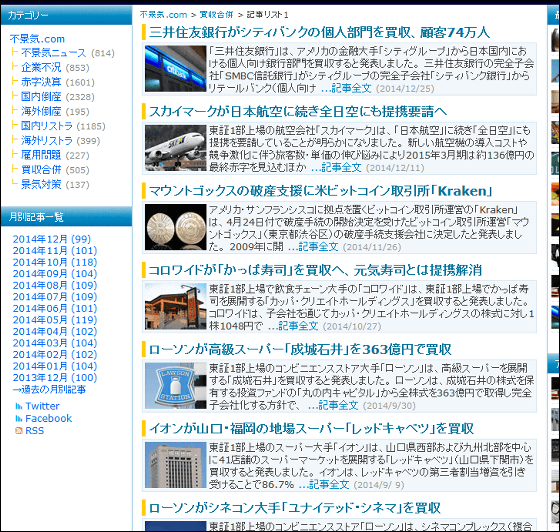
Task: Click the Skymark airplane thumbnail
Action: pos(175,148)
